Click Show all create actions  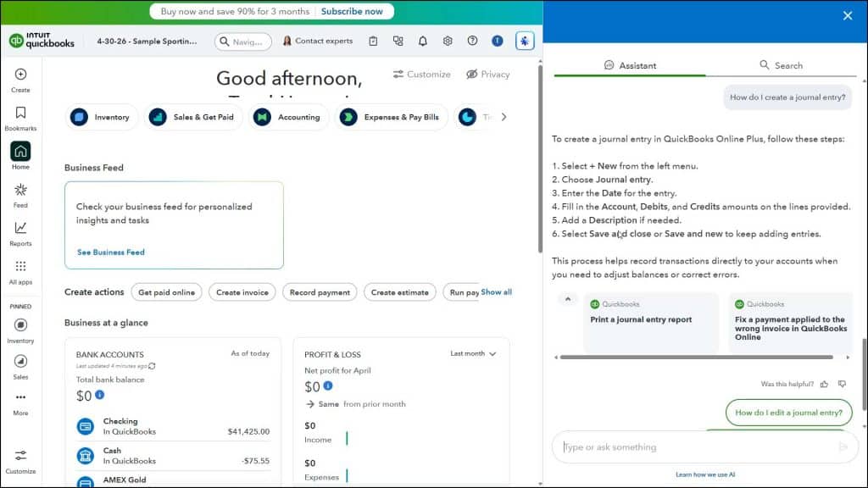click(x=496, y=292)
